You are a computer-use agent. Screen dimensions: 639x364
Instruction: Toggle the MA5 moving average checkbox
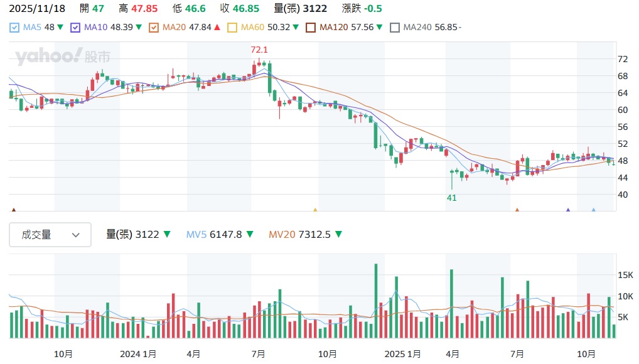pyautogui.click(x=14, y=28)
